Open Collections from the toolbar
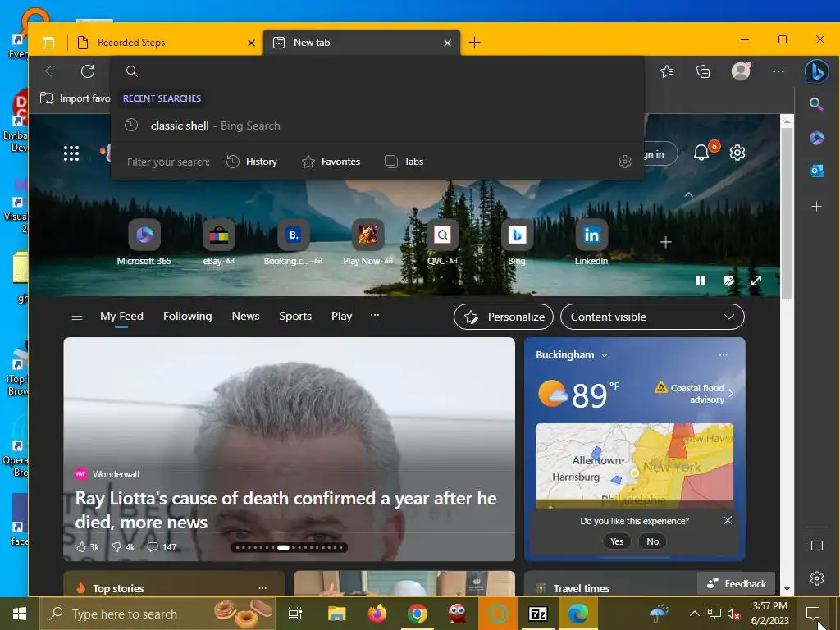Image resolution: width=840 pixels, height=630 pixels. point(703,71)
